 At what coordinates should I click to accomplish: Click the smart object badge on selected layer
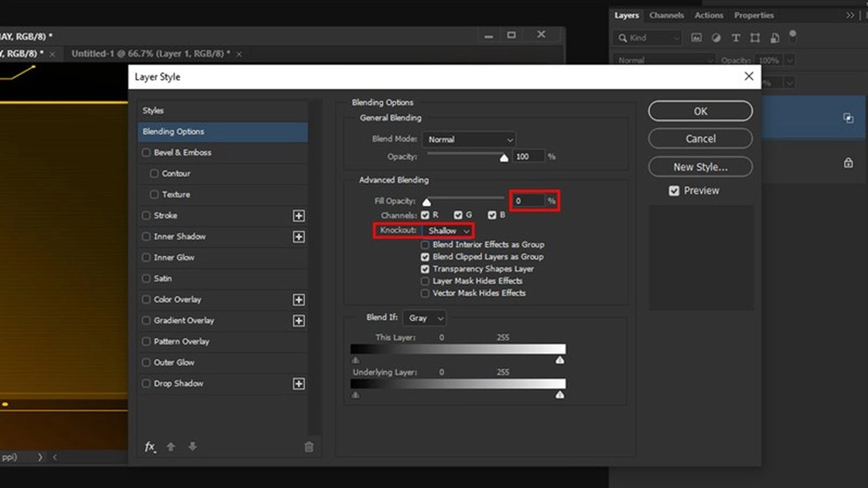[848, 118]
